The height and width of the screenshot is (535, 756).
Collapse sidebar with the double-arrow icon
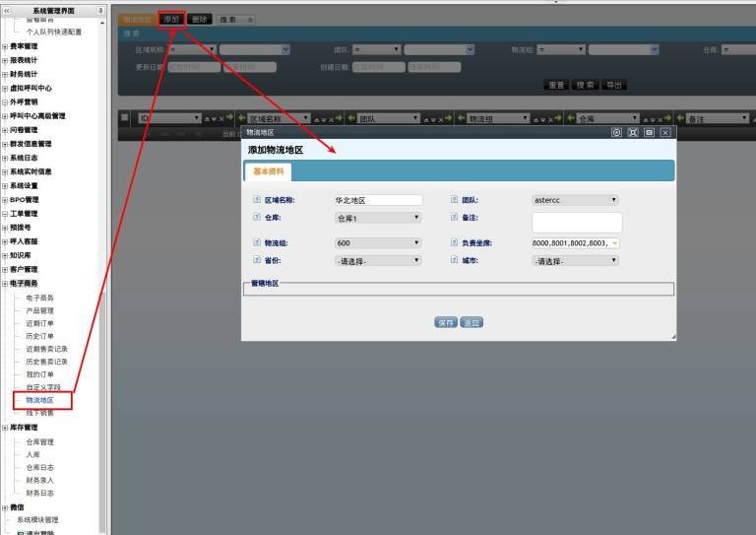coord(7,11)
